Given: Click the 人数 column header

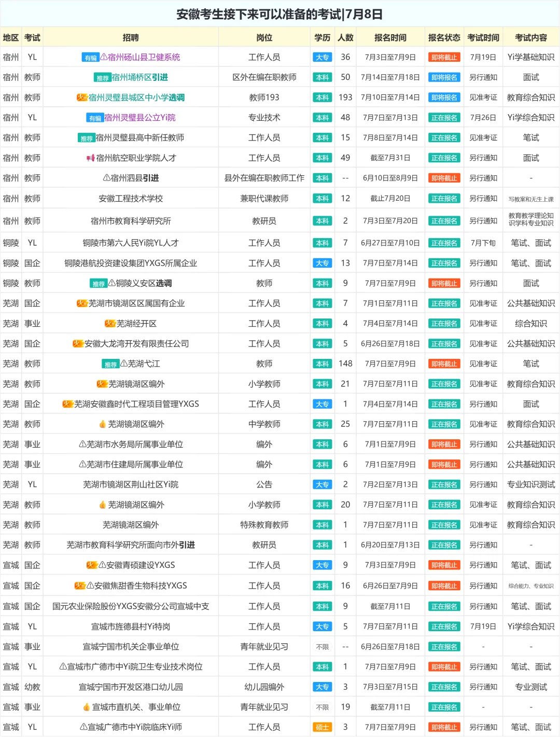Looking at the screenshot, I should [x=345, y=37].
